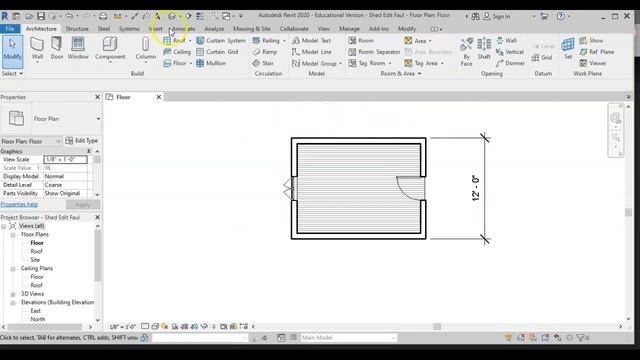Open the File tab
640x360 pixels.
(x=10, y=29)
